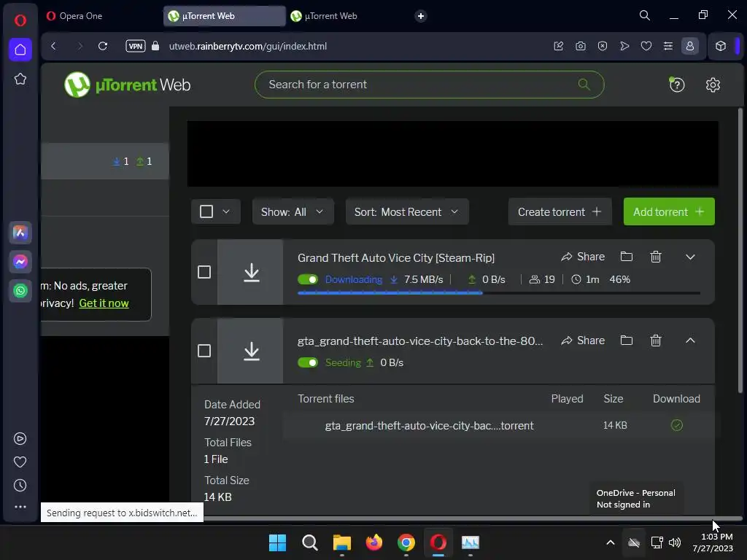
Task: Open the Aria AI sidebar icon
Action: pos(20,233)
